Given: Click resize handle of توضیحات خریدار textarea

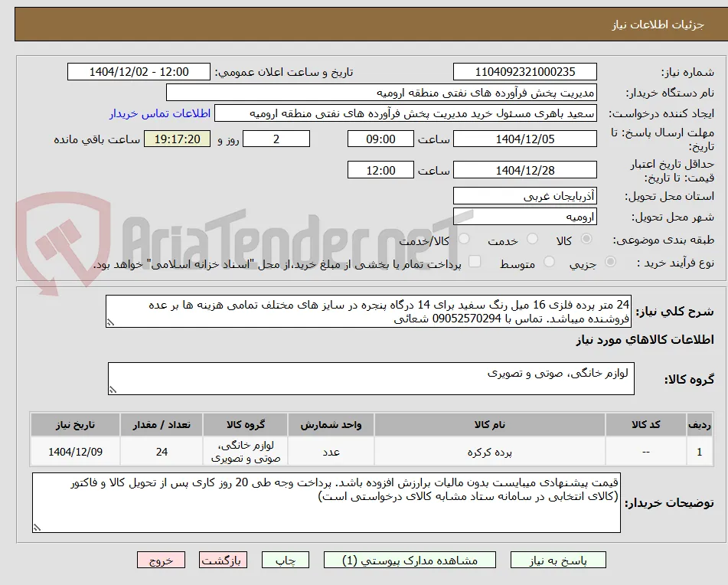Looking at the screenshot, I should (x=37, y=528).
